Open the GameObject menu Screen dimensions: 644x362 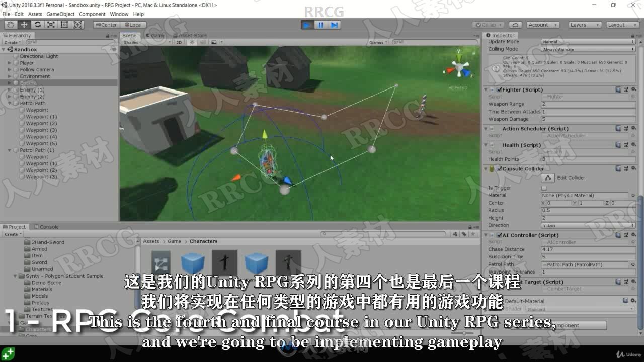(60, 14)
